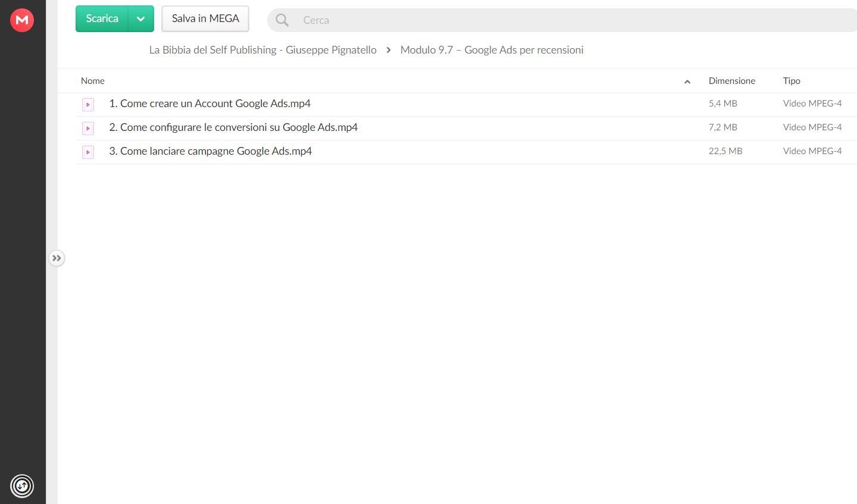Open the Scarica dropdown arrow
Image resolution: width=857 pixels, height=504 pixels.
tap(141, 19)
